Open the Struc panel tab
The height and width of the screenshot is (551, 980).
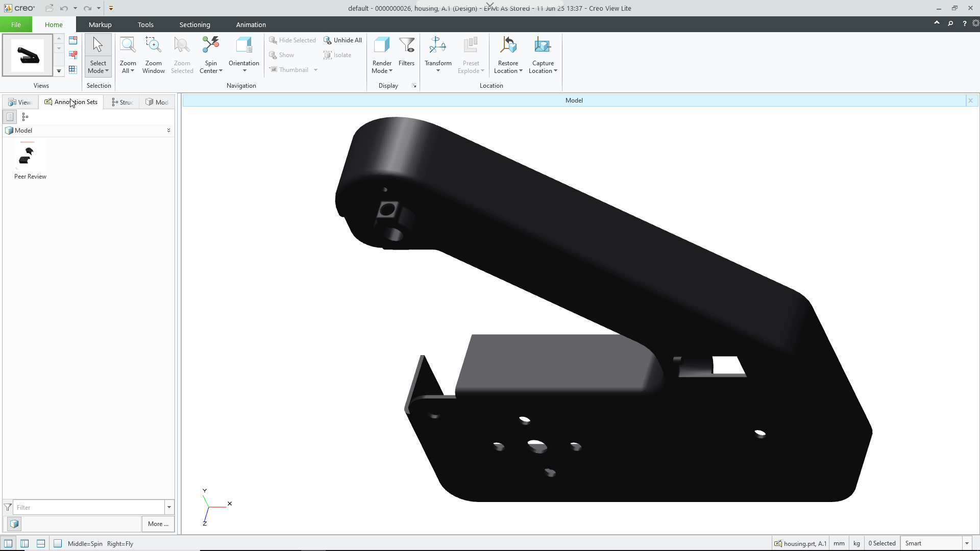tap(122, 102)
